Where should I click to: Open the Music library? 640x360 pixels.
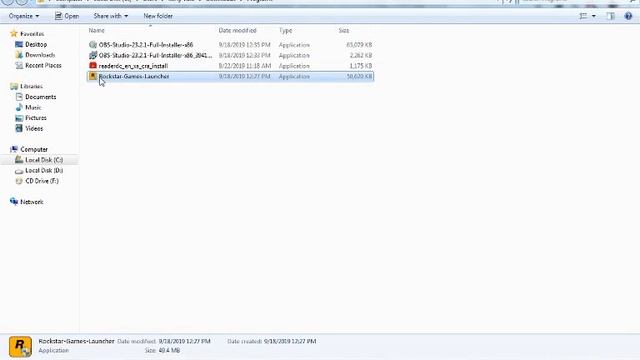33,107
